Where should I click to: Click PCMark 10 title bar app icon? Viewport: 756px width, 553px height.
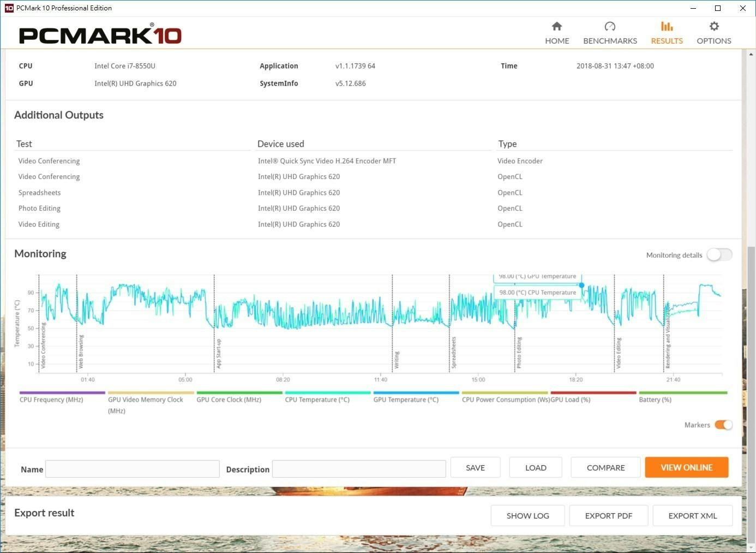click(x=9, y=8)
